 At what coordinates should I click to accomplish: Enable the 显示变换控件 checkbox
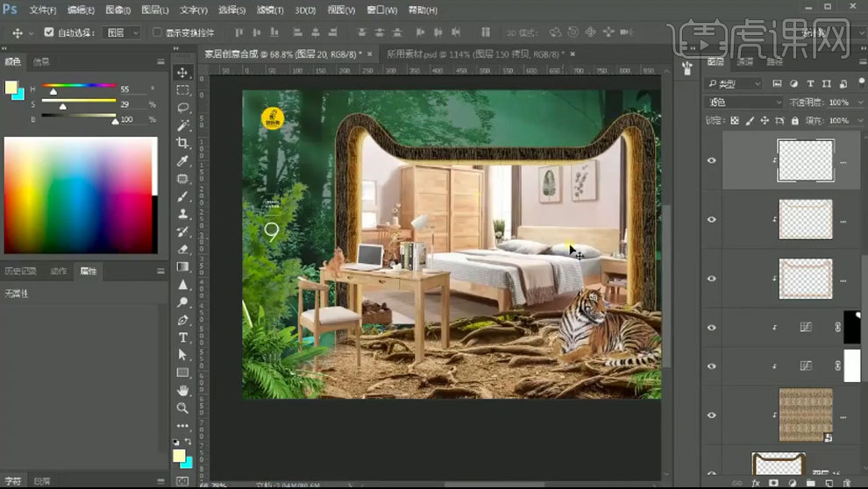[158, 32]
